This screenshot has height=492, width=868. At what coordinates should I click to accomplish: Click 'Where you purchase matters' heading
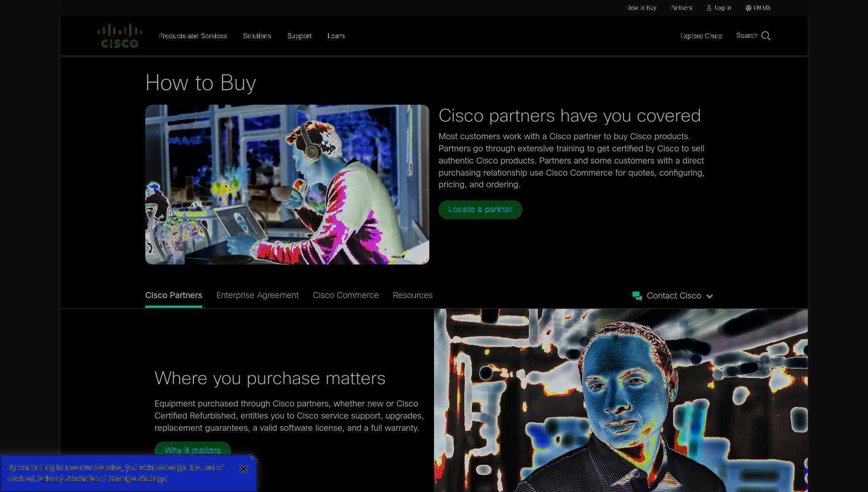[270, 378]
